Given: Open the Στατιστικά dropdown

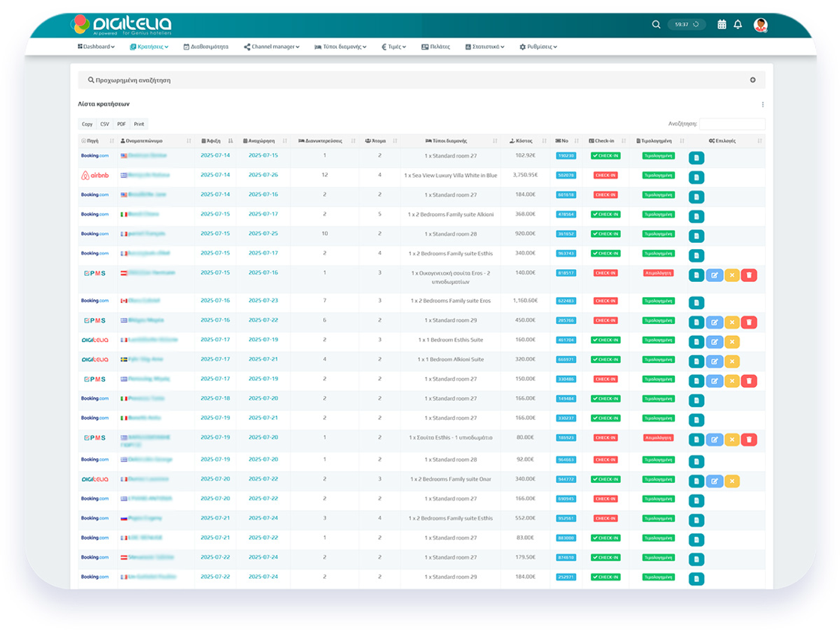Looking at the screenshot, I should click(484, 47).
